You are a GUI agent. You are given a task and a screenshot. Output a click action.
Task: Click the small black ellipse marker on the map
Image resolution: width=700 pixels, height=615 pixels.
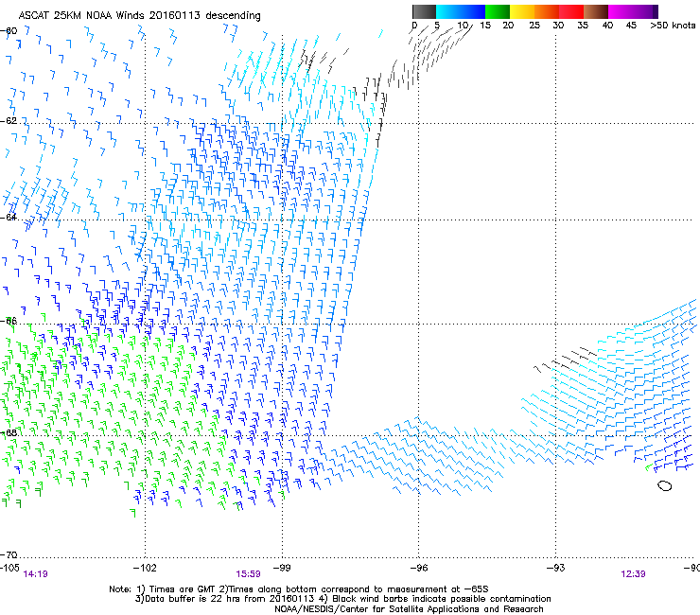(x=665, y=485)
